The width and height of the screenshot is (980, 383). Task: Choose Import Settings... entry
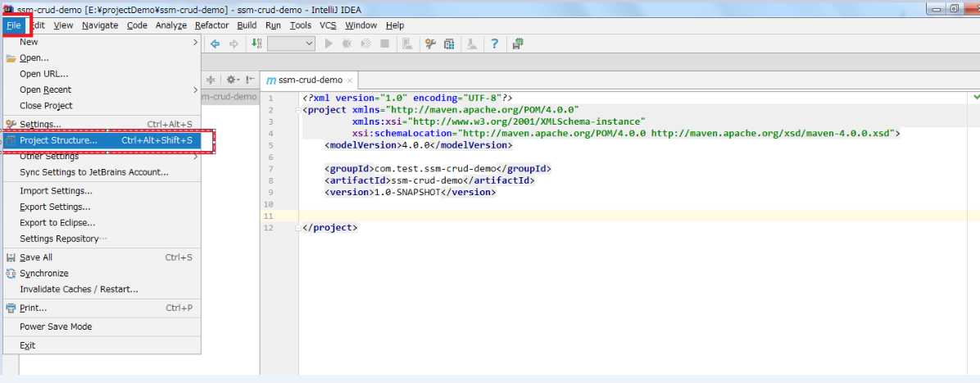[x=102, y=191]
